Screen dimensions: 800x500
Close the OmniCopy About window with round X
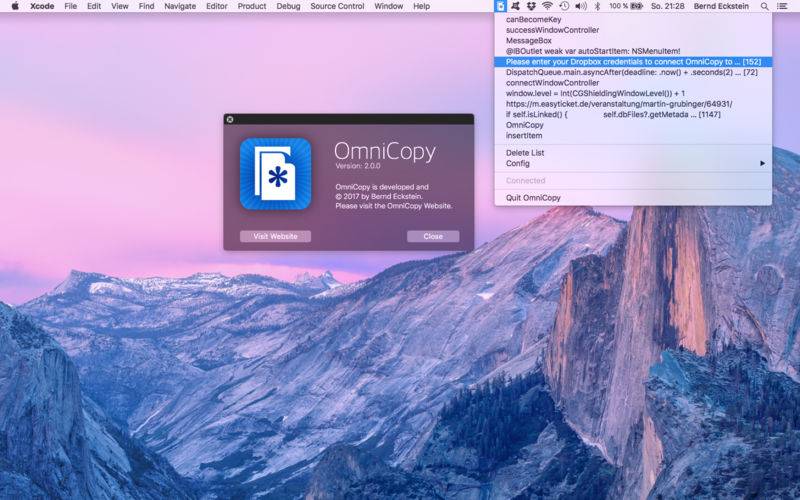[x=230, y=119]
